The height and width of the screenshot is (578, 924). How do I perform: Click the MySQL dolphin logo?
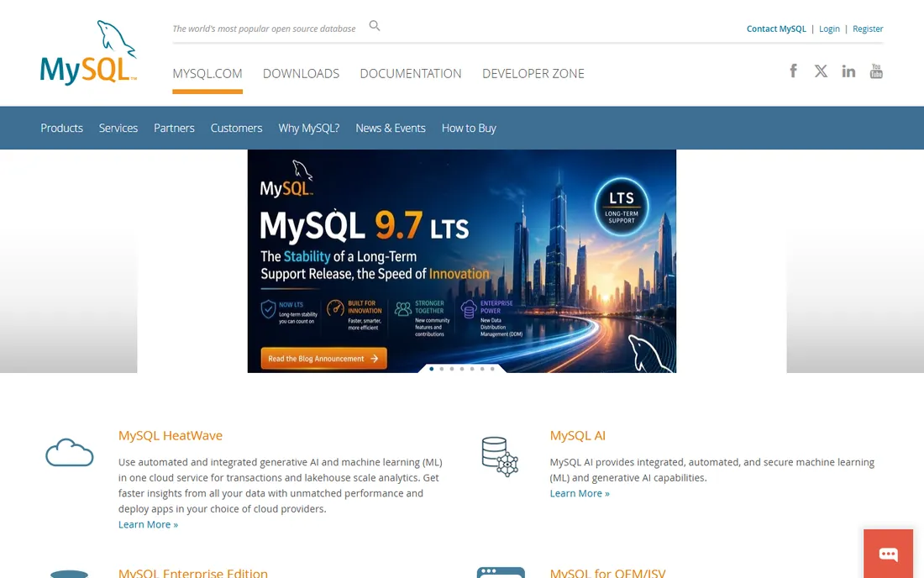coord(88,52)
